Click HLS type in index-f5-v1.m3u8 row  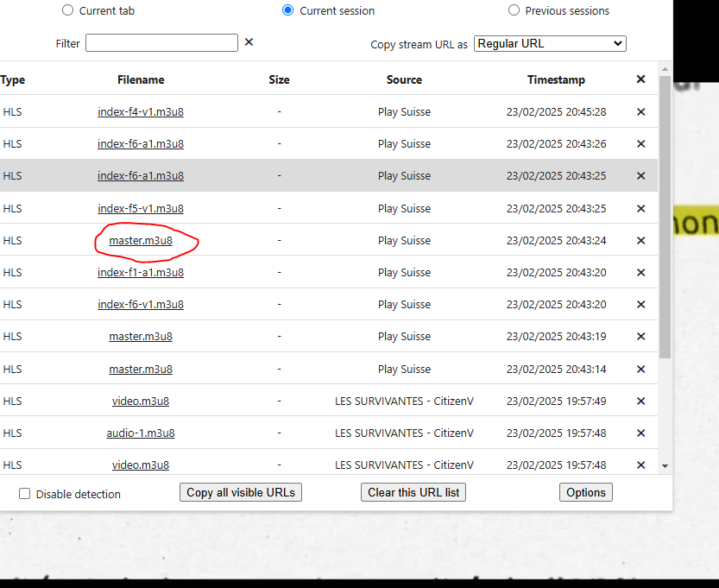(12, 209)
